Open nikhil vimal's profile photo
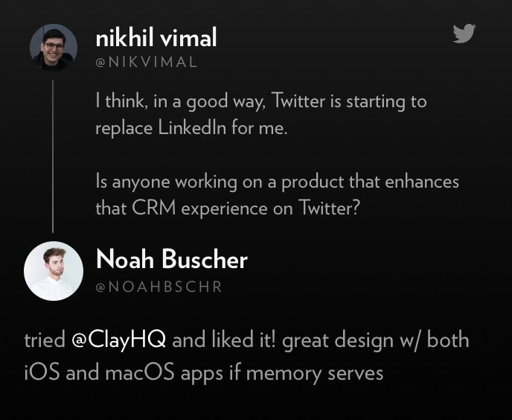512x420 pixels. (54, 48)
